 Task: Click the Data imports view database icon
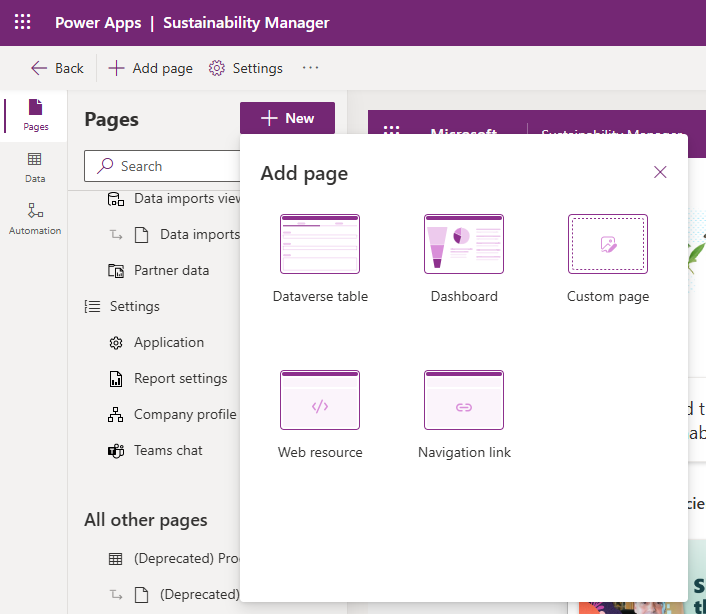pyautogui.click(x=116, y=199)
